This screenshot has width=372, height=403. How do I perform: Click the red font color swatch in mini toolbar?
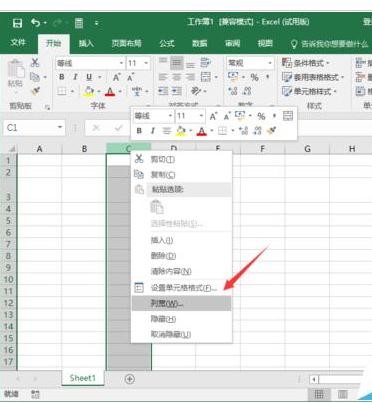201,131
